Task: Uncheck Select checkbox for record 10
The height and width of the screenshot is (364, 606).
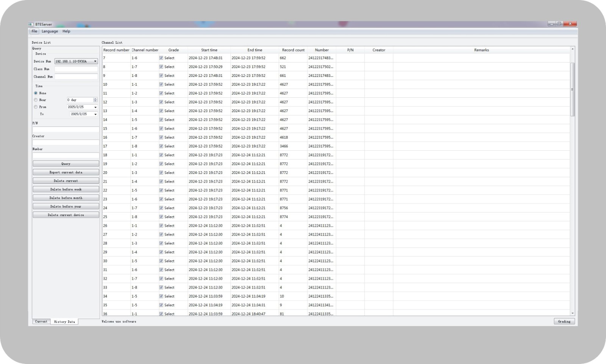Action: coord(161,84)
